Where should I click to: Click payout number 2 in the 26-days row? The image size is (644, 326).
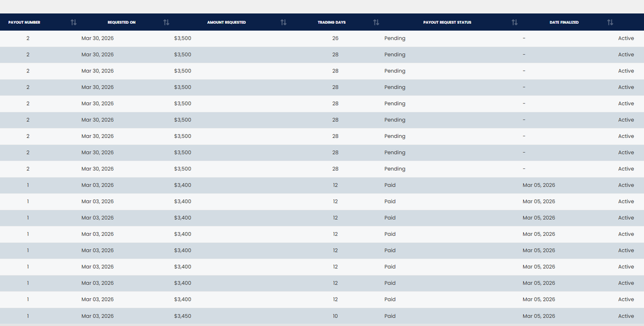click(27, 39)
